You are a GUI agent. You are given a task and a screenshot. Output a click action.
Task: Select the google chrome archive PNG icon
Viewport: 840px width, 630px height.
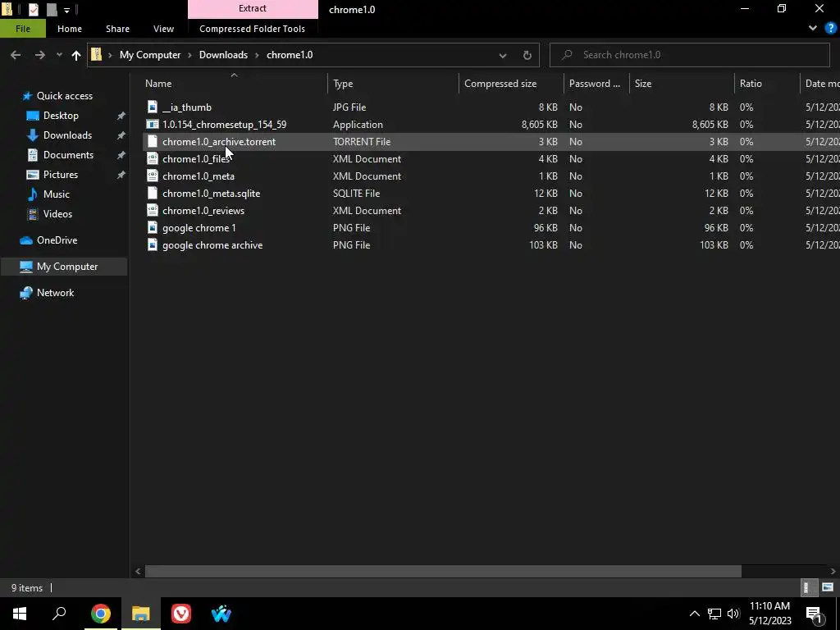[153, 244]
